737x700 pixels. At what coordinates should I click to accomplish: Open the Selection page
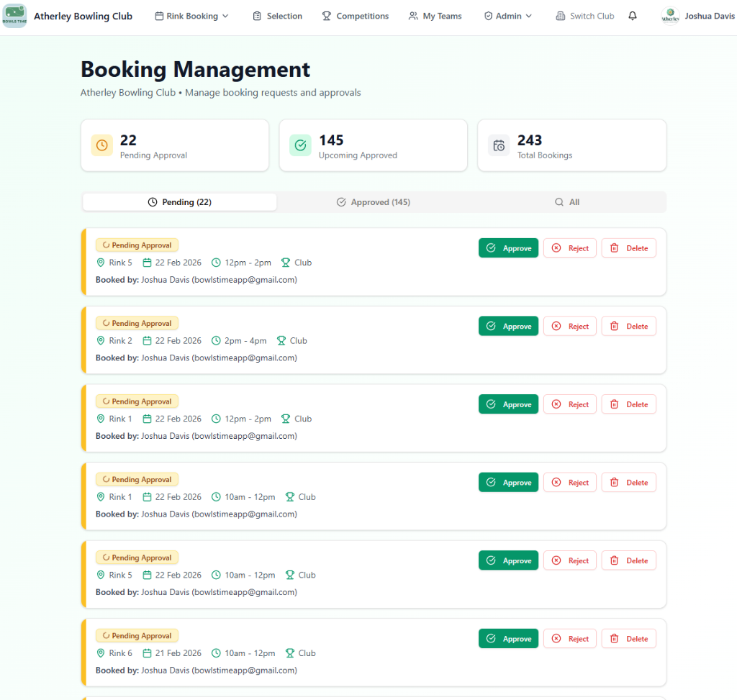tap(278, 16)
